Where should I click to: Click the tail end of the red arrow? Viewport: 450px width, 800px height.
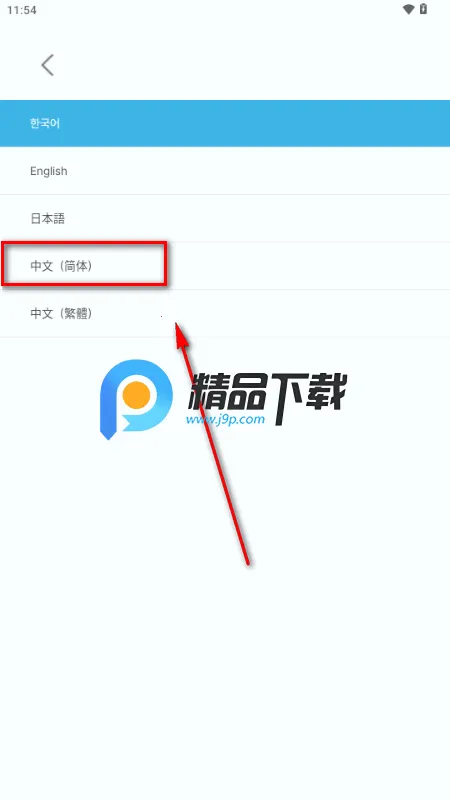pos(247,561)
